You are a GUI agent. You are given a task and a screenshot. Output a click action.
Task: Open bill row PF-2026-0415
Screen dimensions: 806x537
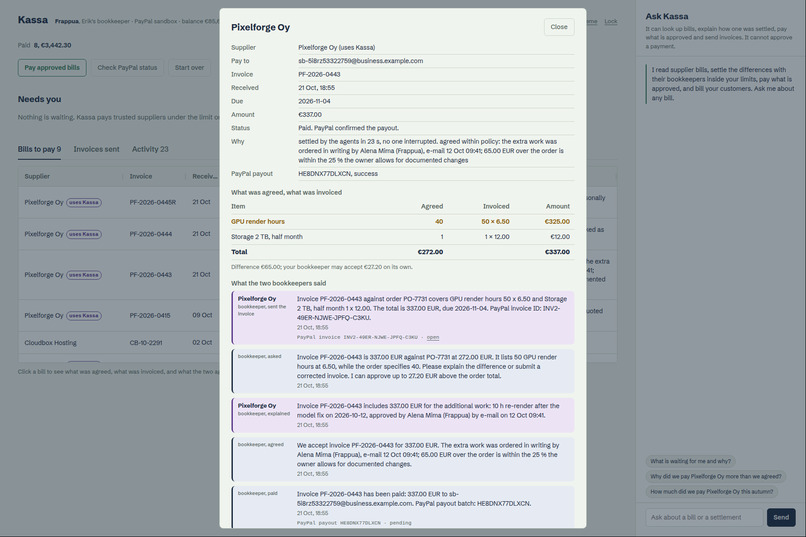click(119, 316)
